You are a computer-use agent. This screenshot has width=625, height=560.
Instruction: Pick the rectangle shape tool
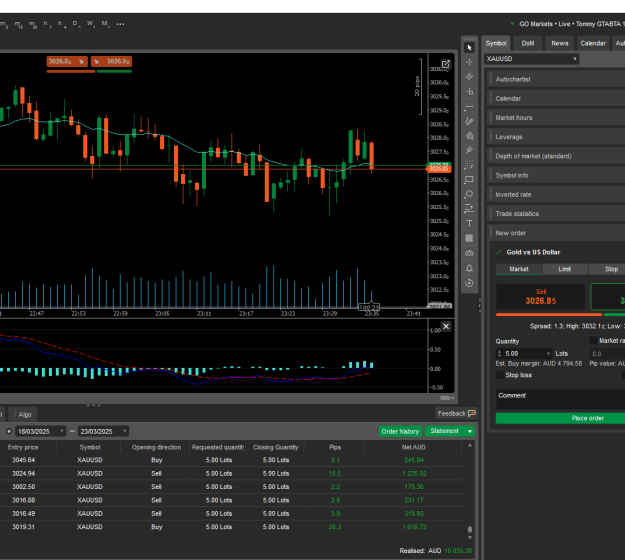pos(469,180)
